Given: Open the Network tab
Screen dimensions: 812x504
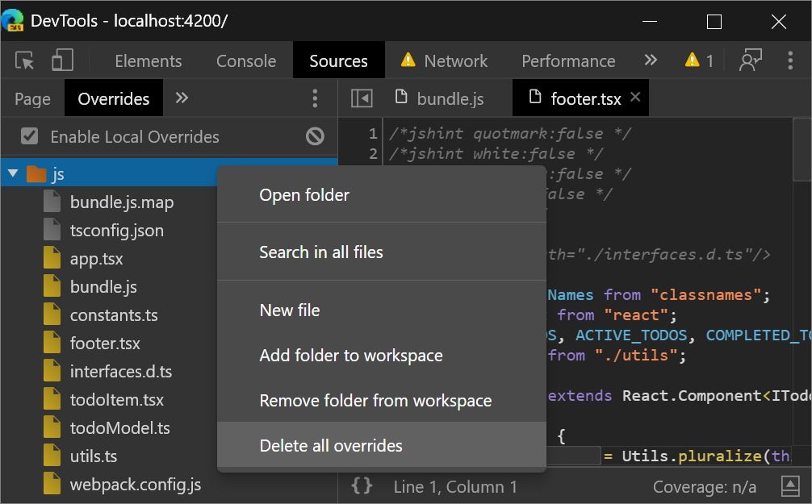Looking at the screenshot, I should pos(444,61).
